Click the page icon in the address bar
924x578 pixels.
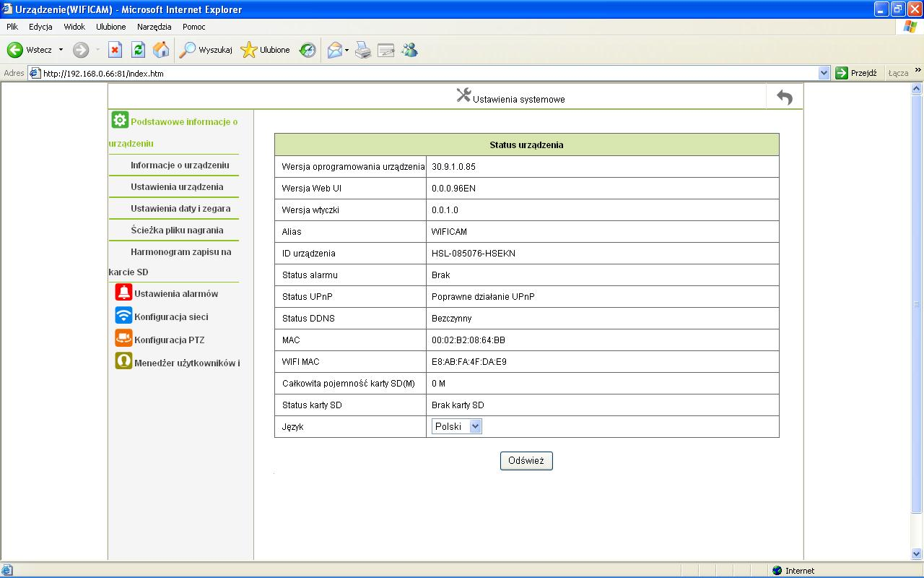[x=35, y=73]
